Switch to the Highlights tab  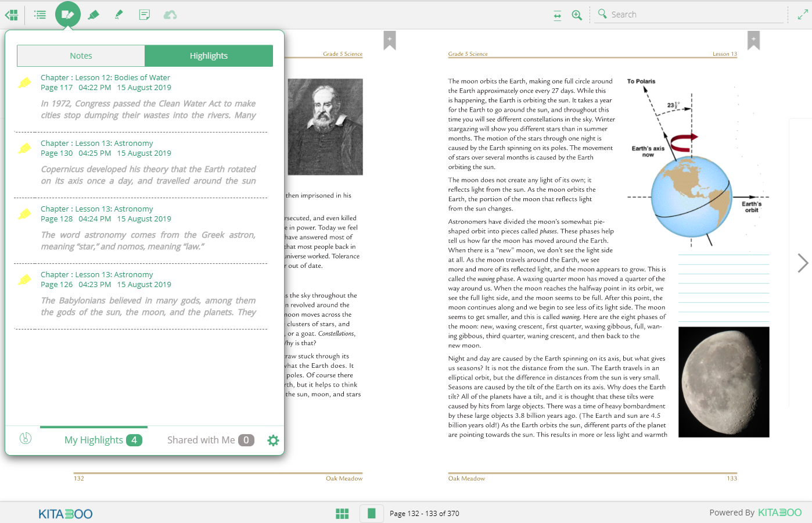[209, 56]
